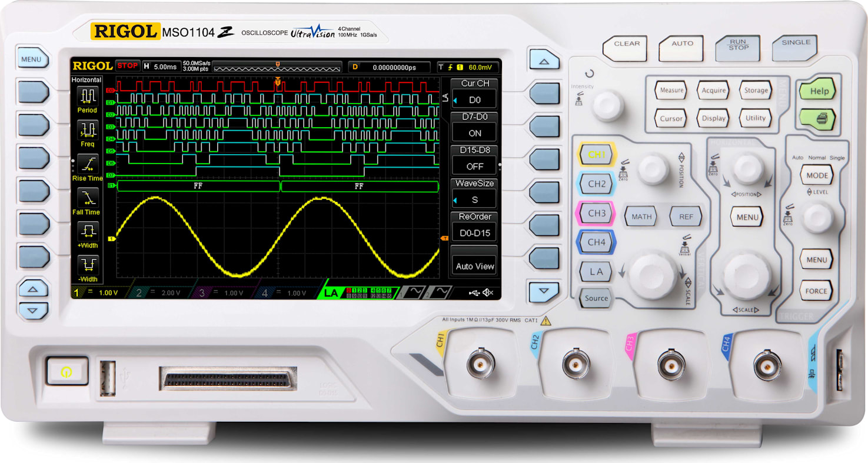The image size is (868, 463).
Task: Open the Display menu
Action: click(x=713, y=118)
